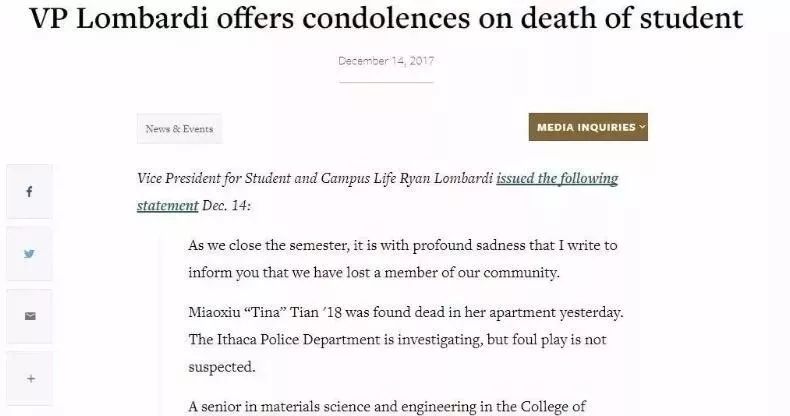
Task: Expand the chevron beside Media Inquiries
Action: pyautogui.click(x=642, y=127)
